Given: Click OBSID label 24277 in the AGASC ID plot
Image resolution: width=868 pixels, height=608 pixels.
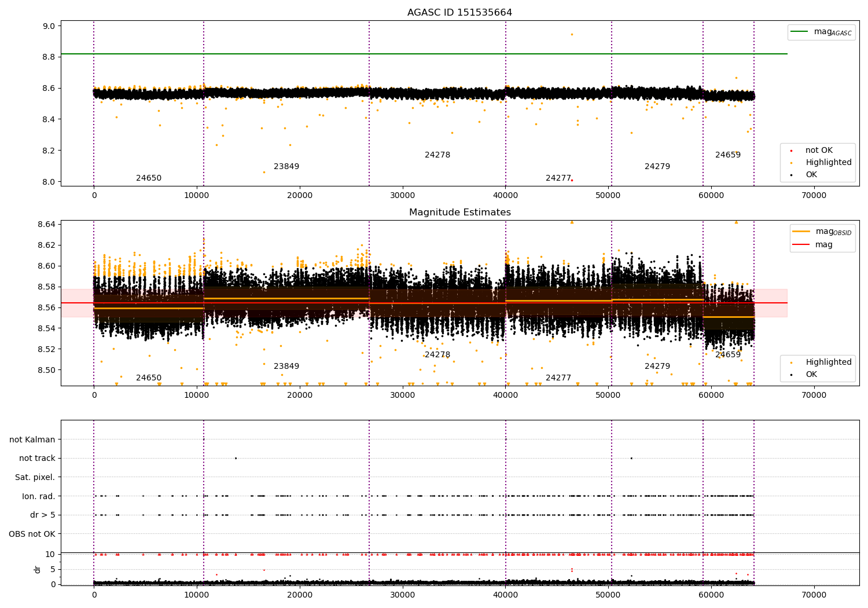Looking at the screenshot, I should 558,178.
